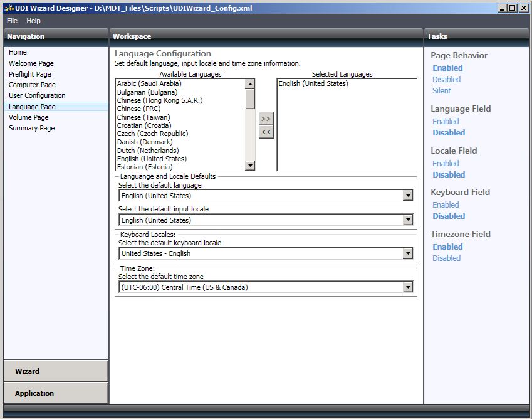The image size is (532, 419).
Task: Click scroll down arrow in Available Languages
Action: click(x=250, y=166)
